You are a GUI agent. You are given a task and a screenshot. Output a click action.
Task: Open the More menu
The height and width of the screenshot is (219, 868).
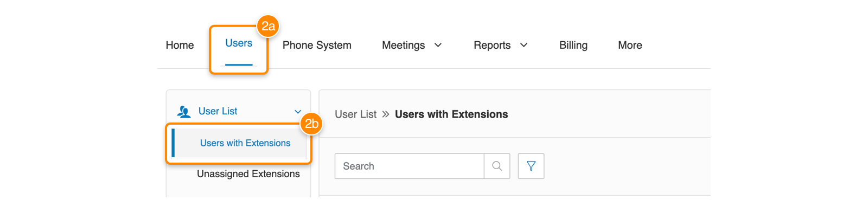click(x=630, y=46)
